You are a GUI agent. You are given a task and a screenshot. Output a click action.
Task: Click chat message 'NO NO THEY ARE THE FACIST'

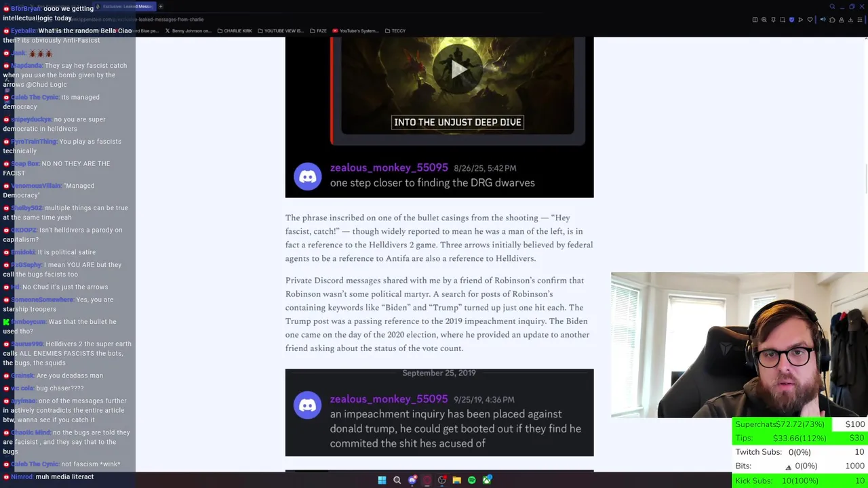[x=56, y=168]
